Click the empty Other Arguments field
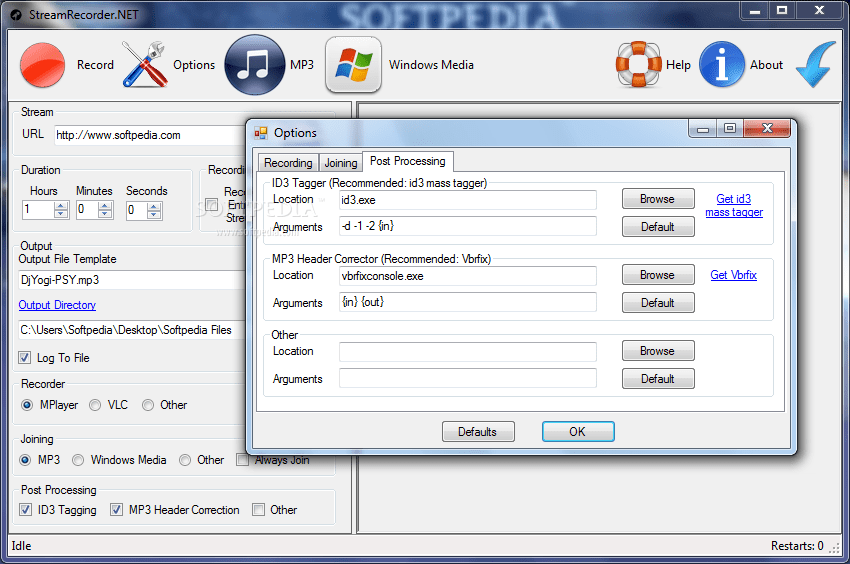The width and height of the screenshot is (850, 564). [468, 378]
